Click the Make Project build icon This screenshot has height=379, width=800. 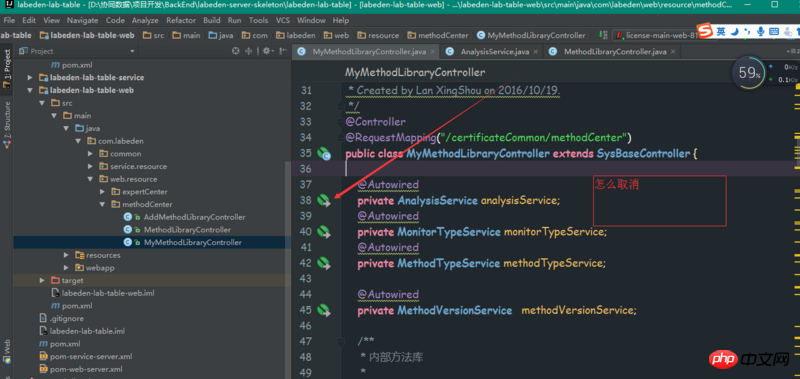click(x=603, y=35)
